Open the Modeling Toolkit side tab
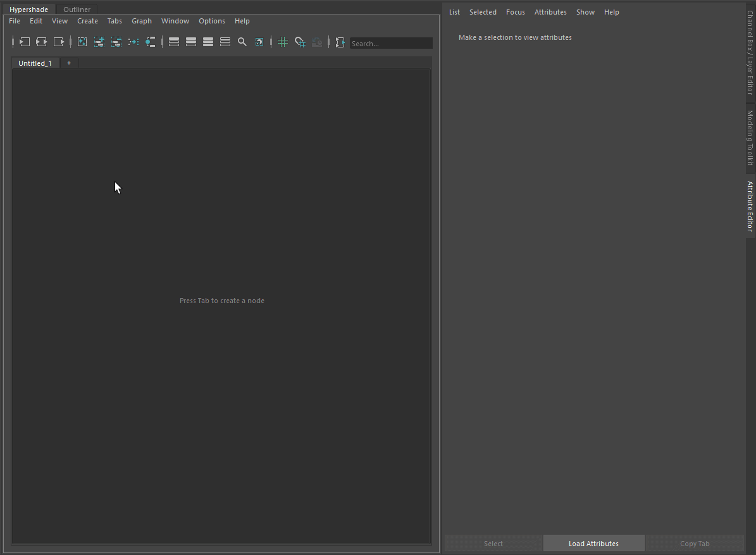 [x=750, y=138]
